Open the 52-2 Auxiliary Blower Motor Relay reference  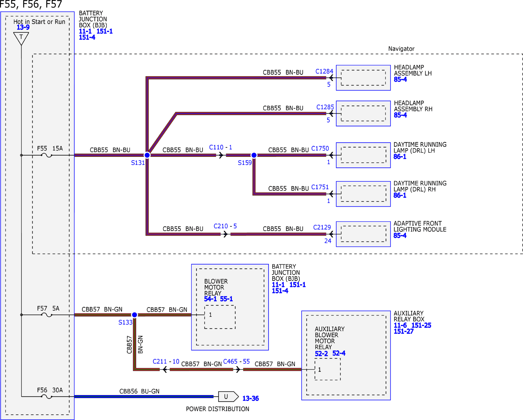[321, 354]
